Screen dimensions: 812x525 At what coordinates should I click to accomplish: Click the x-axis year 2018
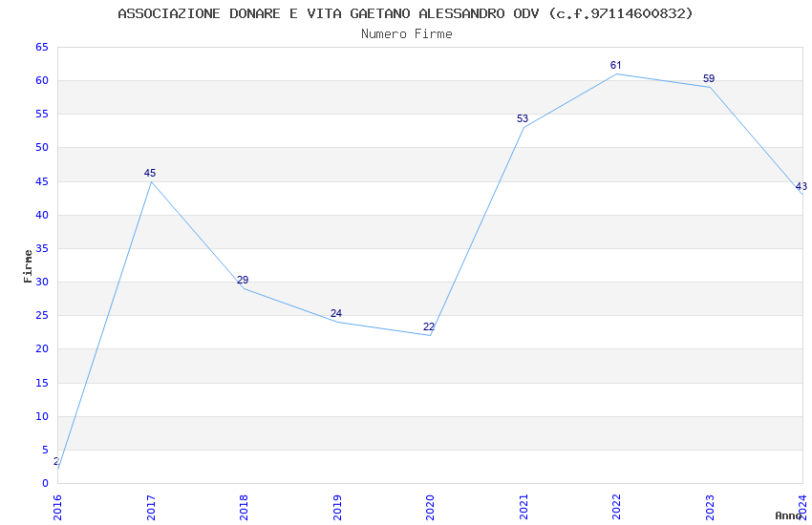click(x=244, y=508)
